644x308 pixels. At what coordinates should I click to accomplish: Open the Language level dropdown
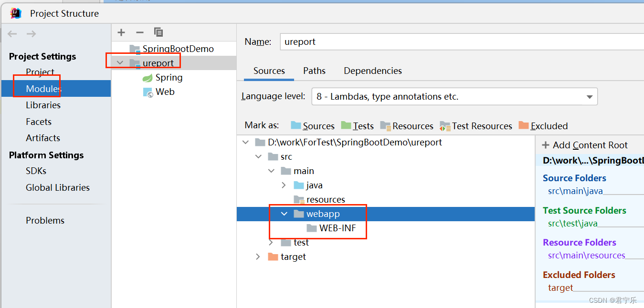coord(589,96)
